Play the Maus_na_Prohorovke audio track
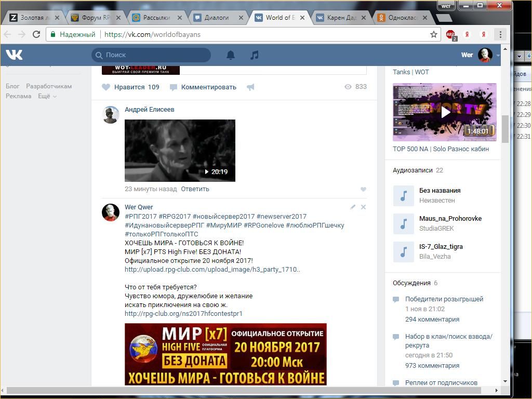532x399 pixels. click(x=403, y=223)
